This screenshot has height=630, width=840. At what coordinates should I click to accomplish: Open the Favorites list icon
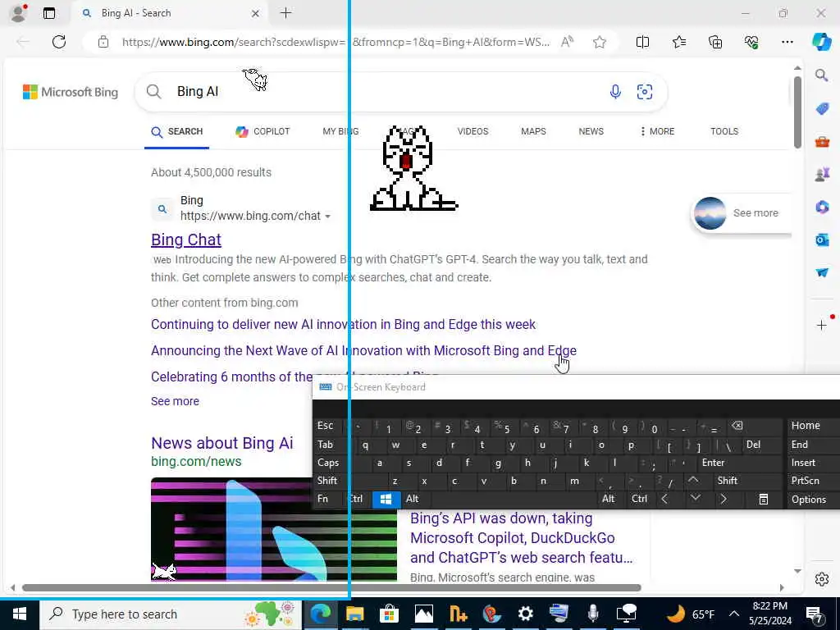pyautogui.click(x=678, y=42)
